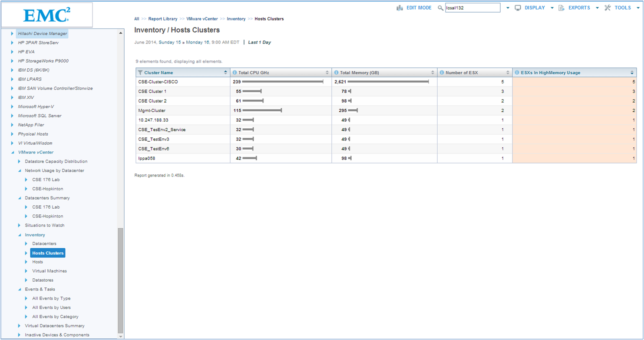Click the Mgmt-Cluster CPU bar
644x340 pixels.
tap(262, 110)
